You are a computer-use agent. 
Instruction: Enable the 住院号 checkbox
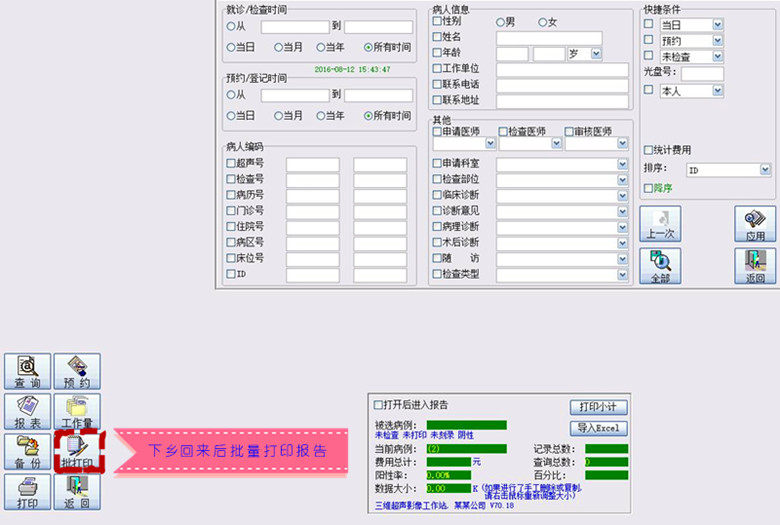pyautogui.click(x=231, y=226)
